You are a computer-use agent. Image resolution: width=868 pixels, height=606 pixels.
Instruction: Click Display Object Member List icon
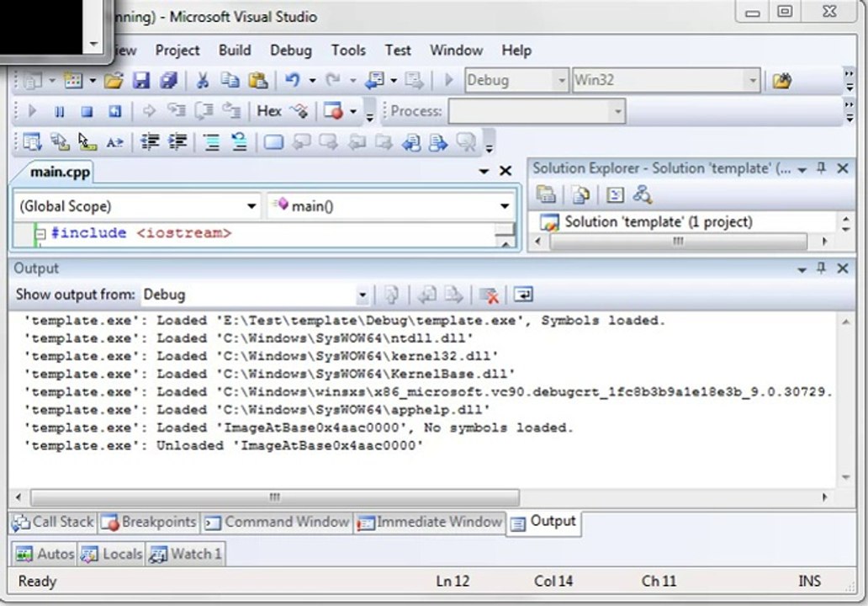tap(32, 142)
